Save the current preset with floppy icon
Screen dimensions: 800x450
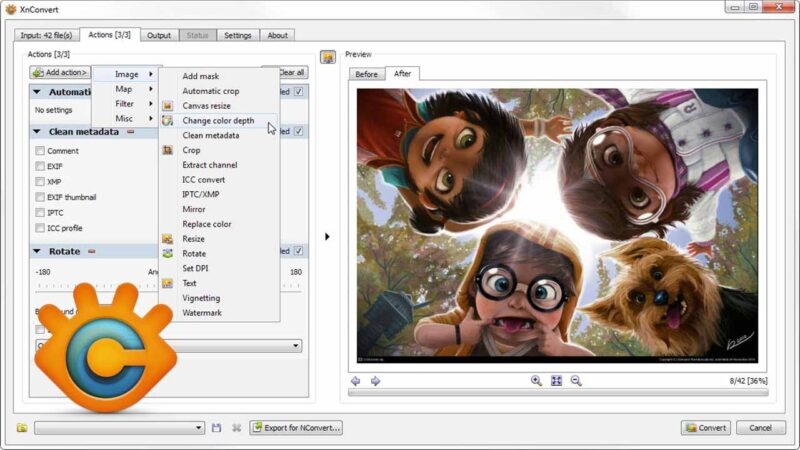(216, 428)
